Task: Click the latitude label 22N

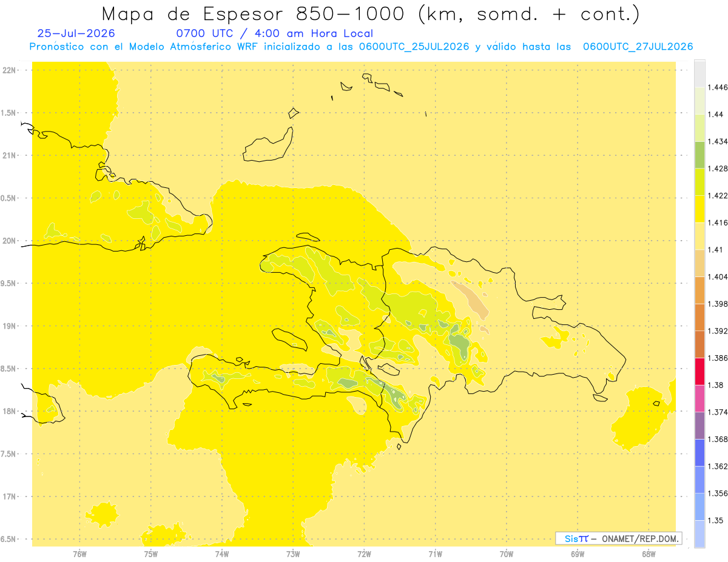Action: click(x=10, y=70)
